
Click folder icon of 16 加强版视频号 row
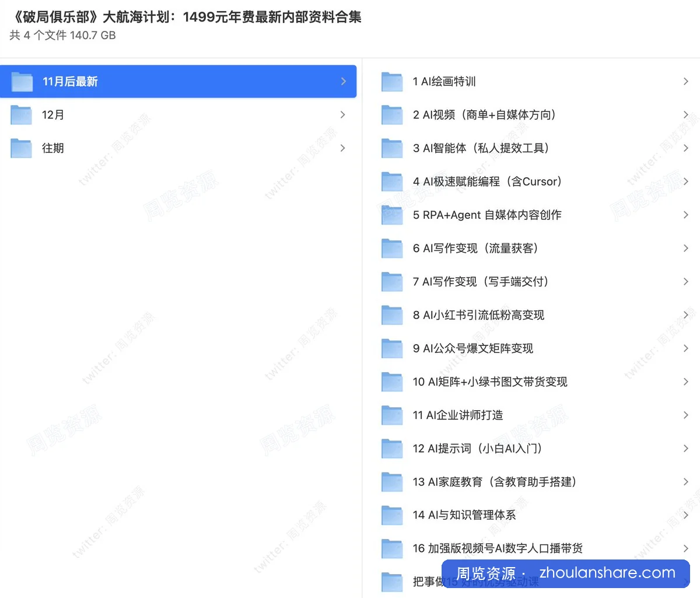(392, 548)
